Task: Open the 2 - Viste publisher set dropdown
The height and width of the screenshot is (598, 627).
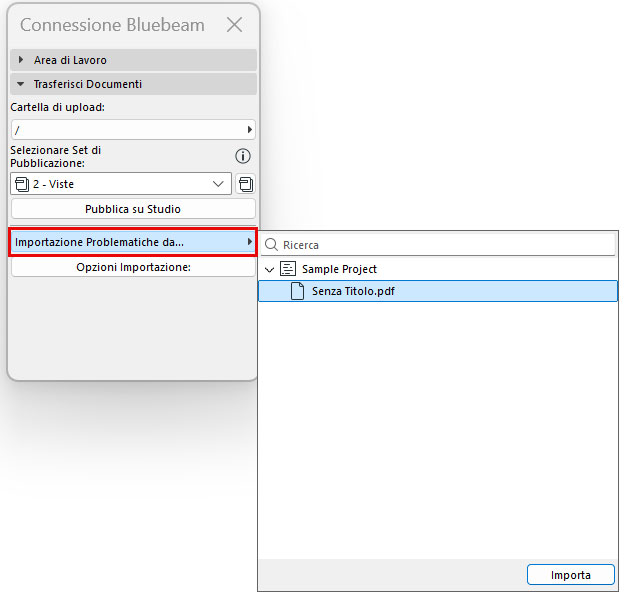Action: point(121,184)
